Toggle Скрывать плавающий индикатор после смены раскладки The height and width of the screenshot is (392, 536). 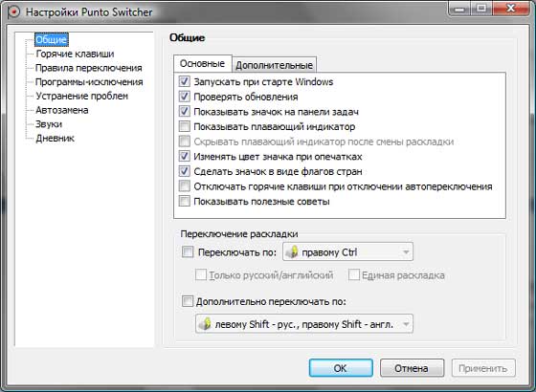184,142
